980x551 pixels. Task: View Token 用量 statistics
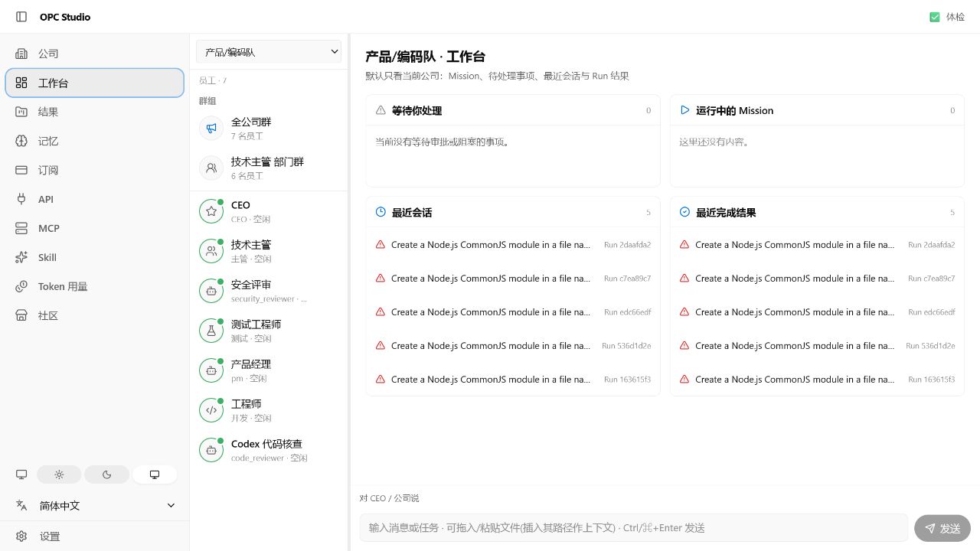[x=95, y=286]
